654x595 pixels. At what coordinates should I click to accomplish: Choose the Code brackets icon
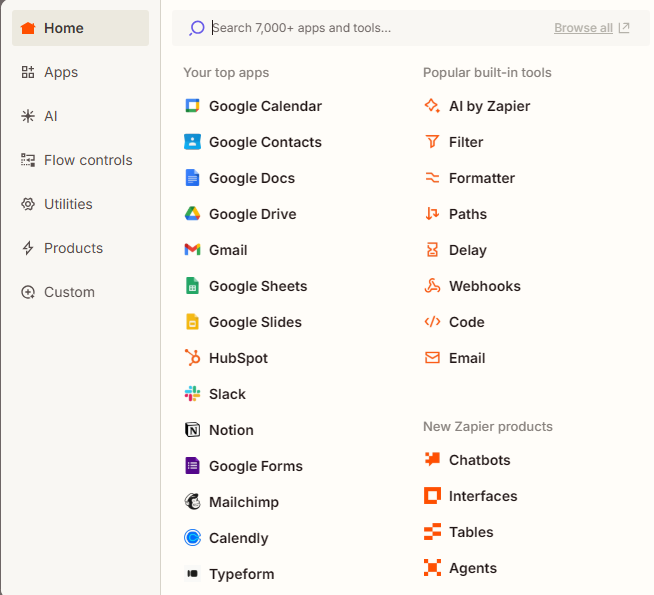click(x=432, y=321)
